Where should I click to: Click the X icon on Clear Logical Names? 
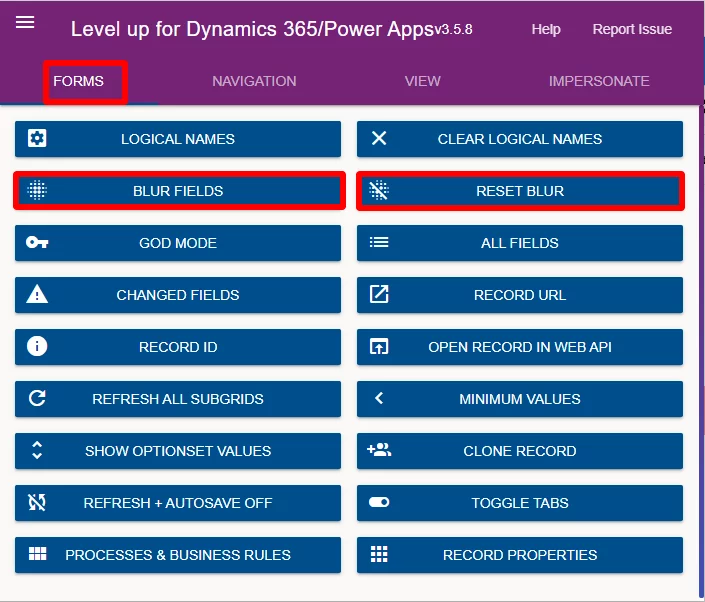tap(379, 138)
